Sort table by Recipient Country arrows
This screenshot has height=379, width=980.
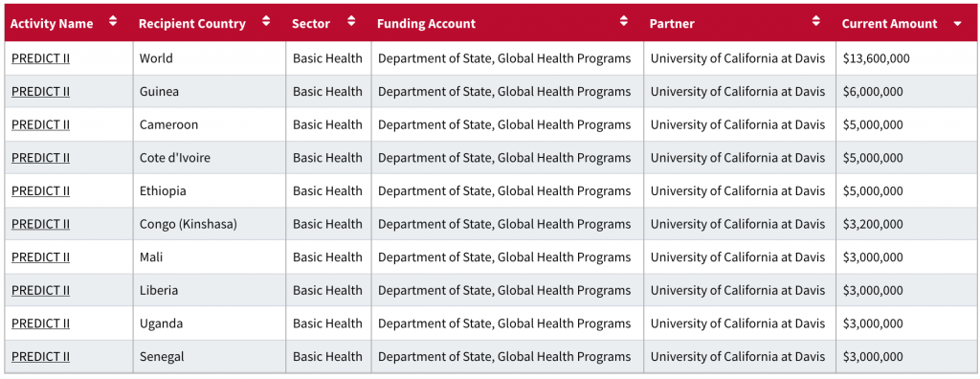click(x=266, y=21)
